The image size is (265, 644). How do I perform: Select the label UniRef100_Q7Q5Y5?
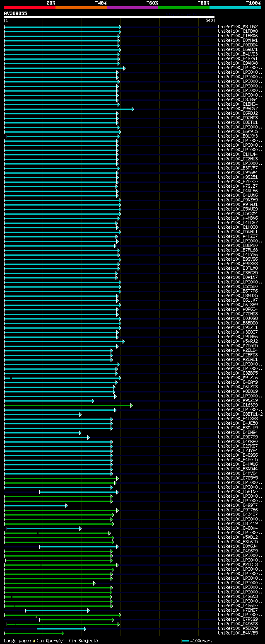pyautogui.click(x=238, y=478)
